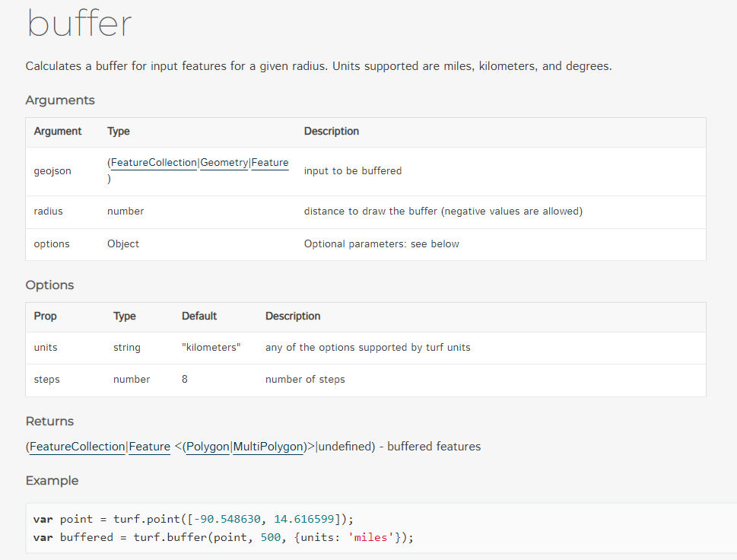Click the buffer page title
The height and width of the screenshot is (560, 737).
(x=79, y=24)
